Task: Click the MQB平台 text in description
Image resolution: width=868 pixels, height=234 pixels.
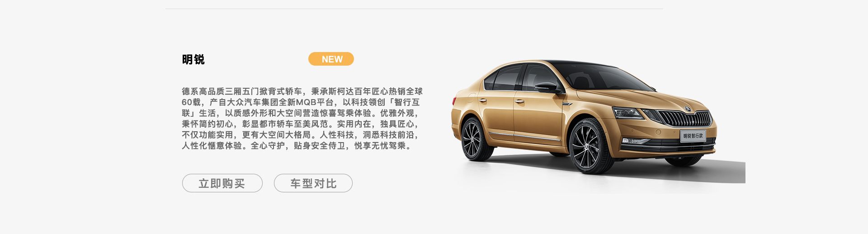Action: pos(315,102)
